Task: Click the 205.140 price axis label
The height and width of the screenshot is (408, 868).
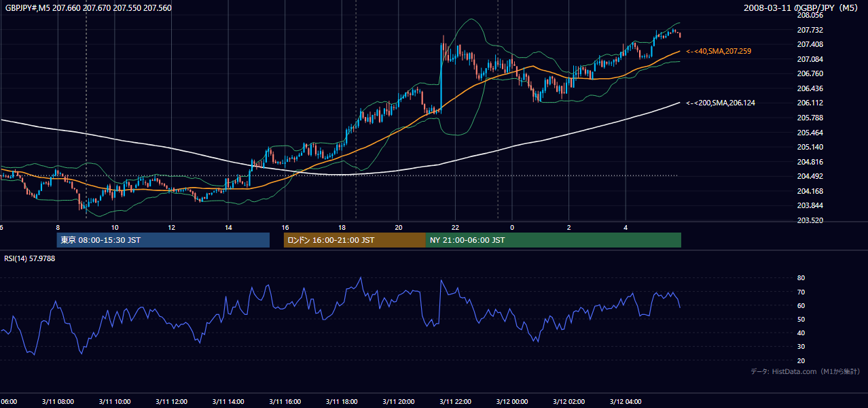Action: click(x=810, y=147)
